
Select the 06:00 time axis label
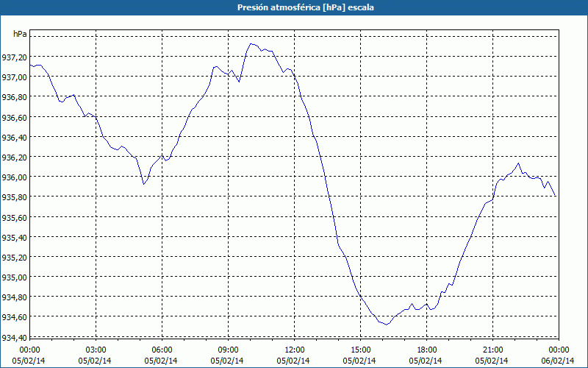pos(162,350)
